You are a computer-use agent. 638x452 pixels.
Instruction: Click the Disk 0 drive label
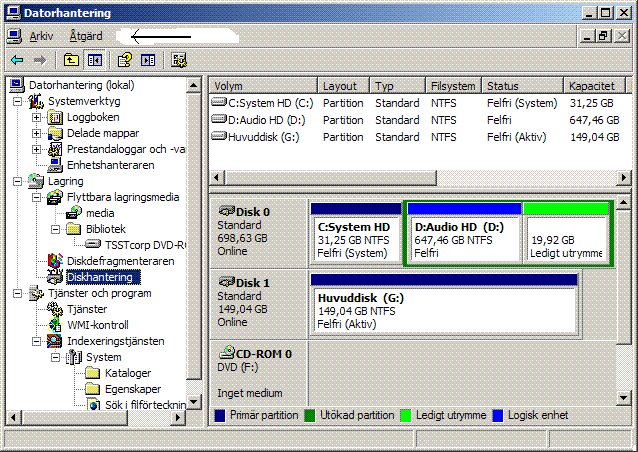tap(243, 211)
